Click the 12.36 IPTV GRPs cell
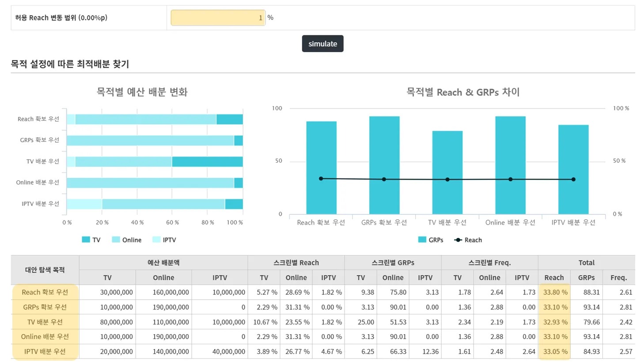644x362 pixels. (425, 351)
